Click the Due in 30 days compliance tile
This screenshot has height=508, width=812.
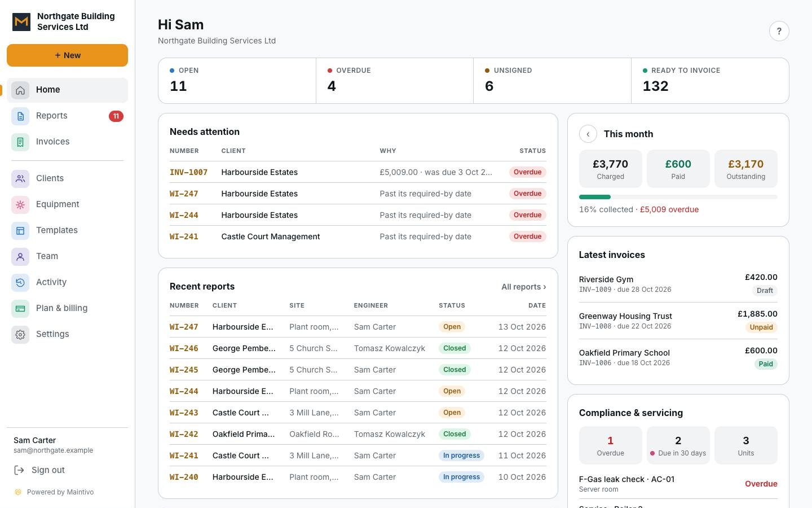tap(678, 445)
